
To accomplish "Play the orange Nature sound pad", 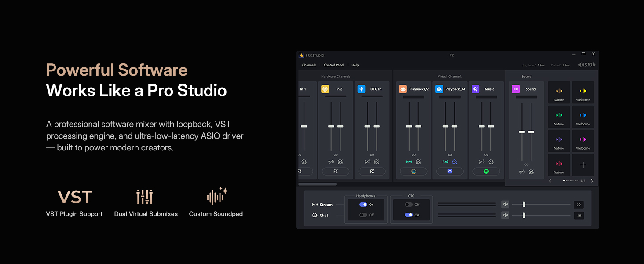I will (x=559, y=92).
